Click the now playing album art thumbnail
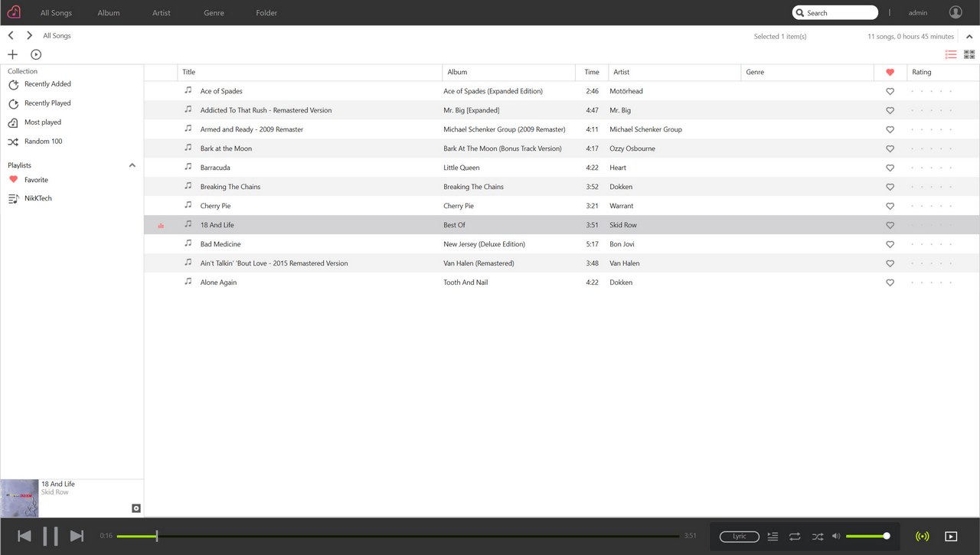This screenshot has width=980, height=555. (19, 498)
